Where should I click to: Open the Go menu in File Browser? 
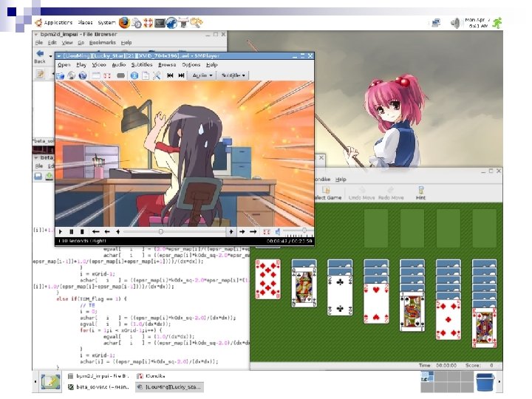click(81, 43)
